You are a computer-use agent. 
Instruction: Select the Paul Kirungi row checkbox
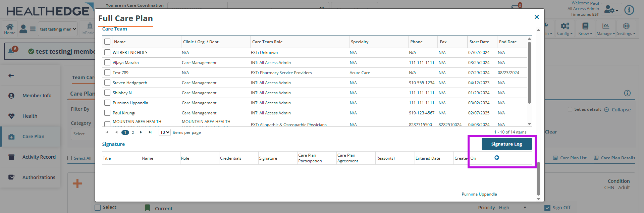pos(107,113)
